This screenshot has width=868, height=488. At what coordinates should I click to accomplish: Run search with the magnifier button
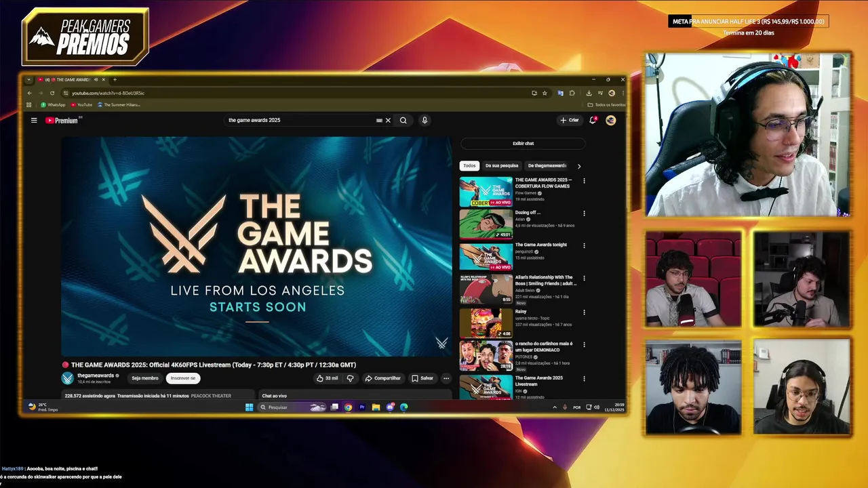403,120
